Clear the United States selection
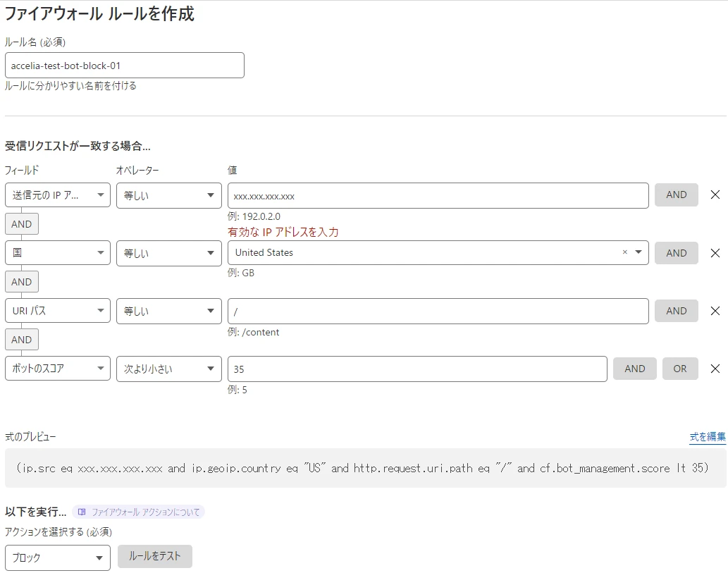 pyautogui.click(x=624, y=252)
